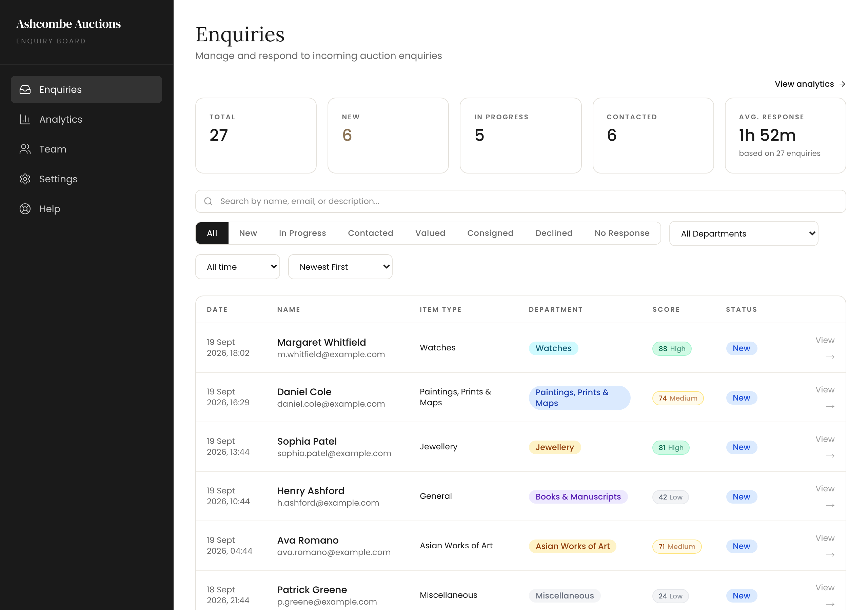
Task: Open the All time date range dropdown
Action: 237,267
